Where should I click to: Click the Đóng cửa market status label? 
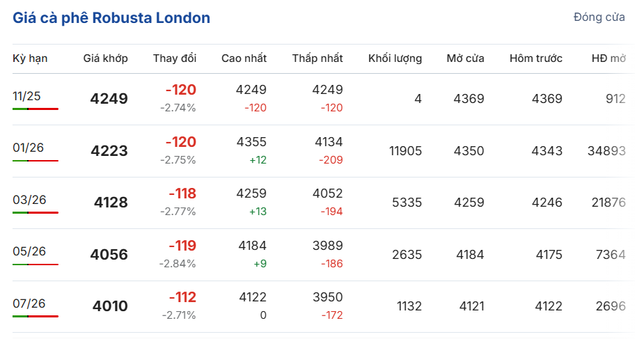599,17
